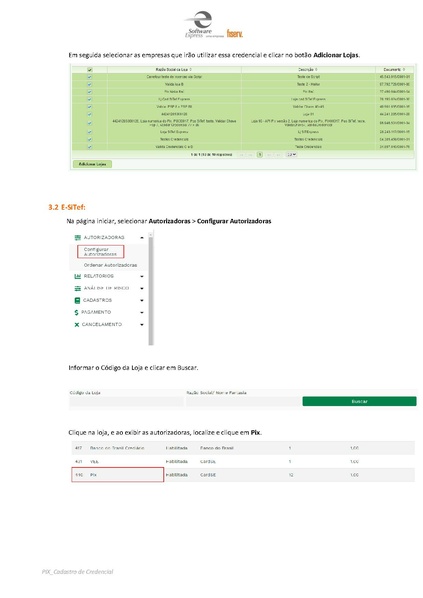Click the Adicionar Lojas button

[92, 164]
